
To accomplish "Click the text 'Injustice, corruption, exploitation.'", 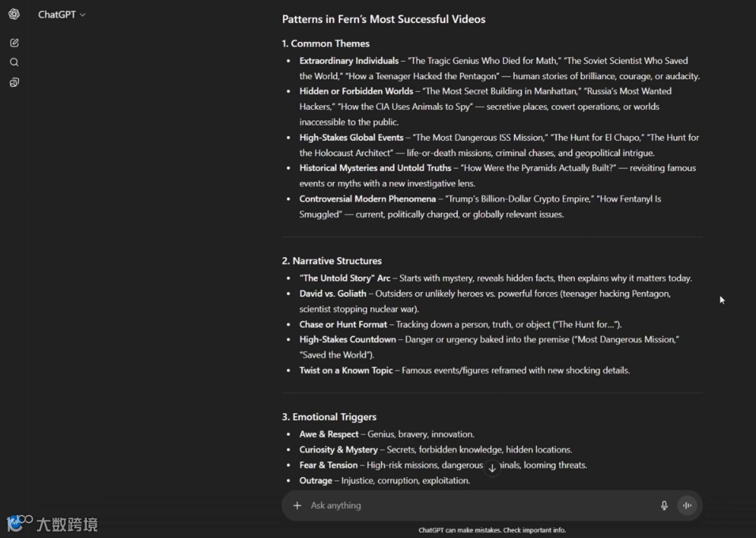I will [405, 481].
